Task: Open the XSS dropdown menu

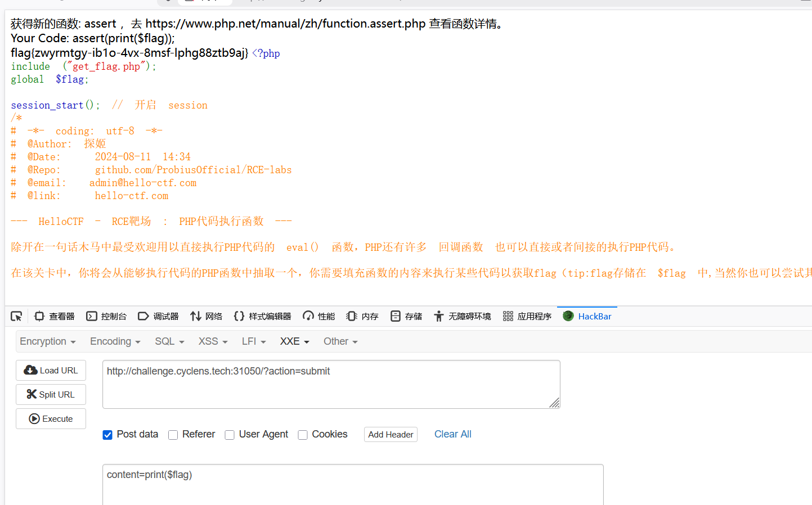Action: click(x=213, y=341)
